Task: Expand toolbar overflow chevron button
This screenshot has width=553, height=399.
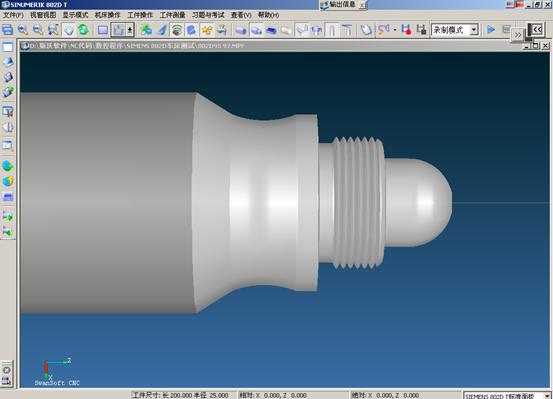Action: point(517,35)
